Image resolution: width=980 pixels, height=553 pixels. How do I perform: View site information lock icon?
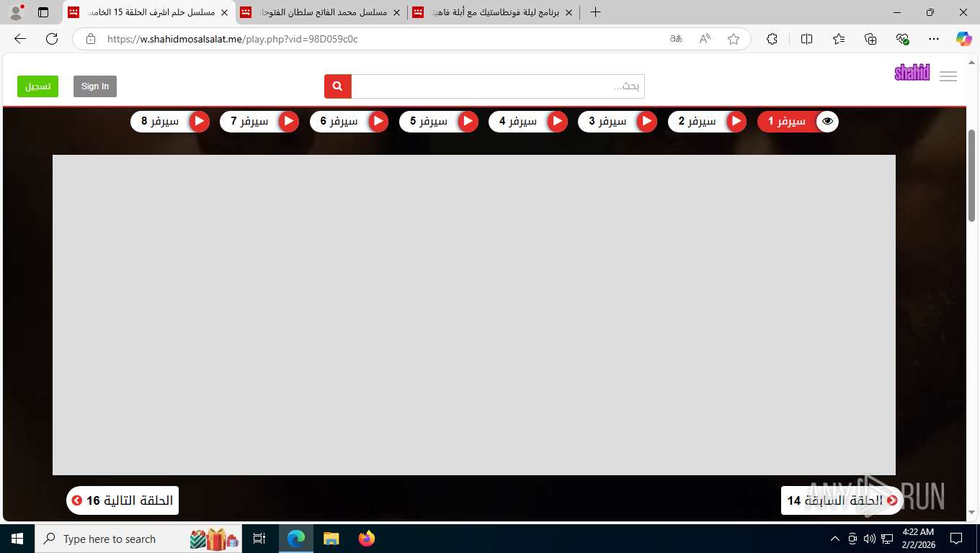pos(91,39)
